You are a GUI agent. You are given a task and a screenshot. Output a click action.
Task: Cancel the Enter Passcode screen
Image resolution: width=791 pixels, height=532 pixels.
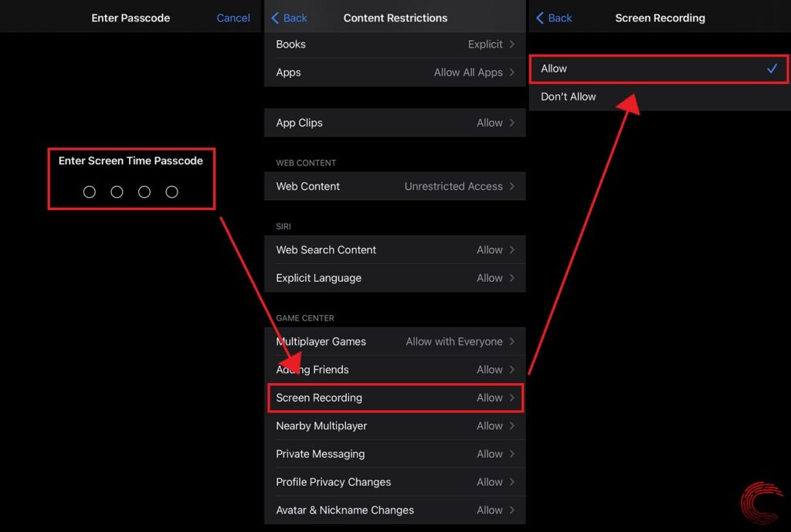(x=233, y=18)
